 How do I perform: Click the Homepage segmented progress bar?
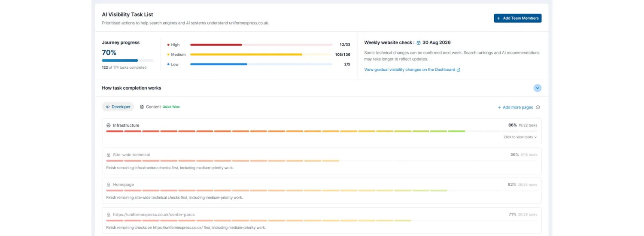(322, 191)
